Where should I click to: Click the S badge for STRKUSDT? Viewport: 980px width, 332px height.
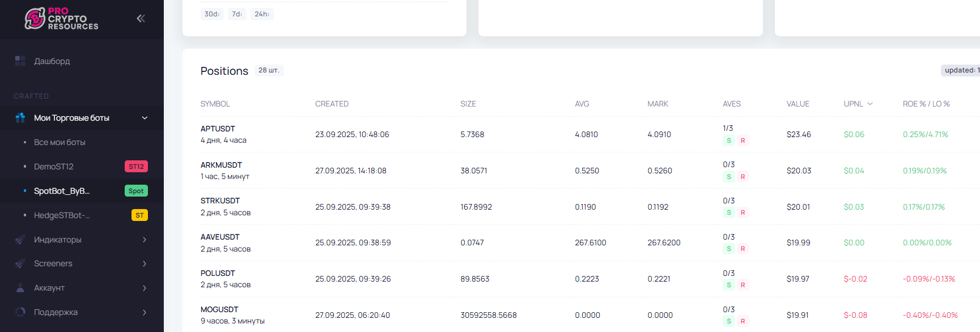(729, 212)
